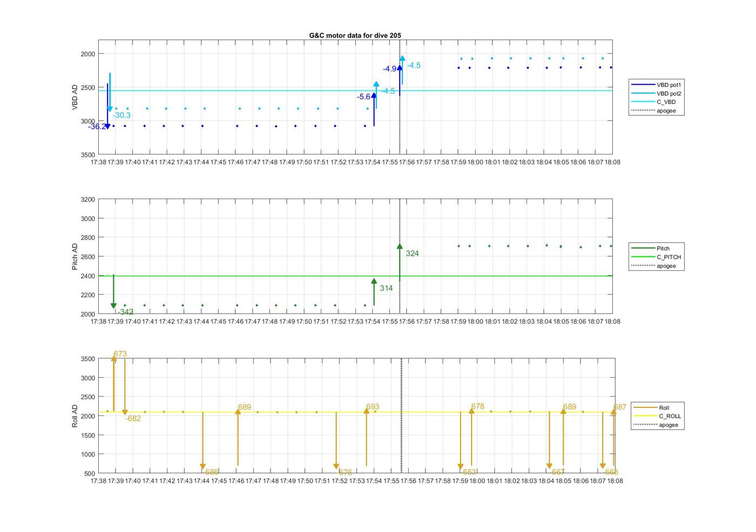
Task: Click the '3200' tick on Pitch axis
Action: click(87, 200)
